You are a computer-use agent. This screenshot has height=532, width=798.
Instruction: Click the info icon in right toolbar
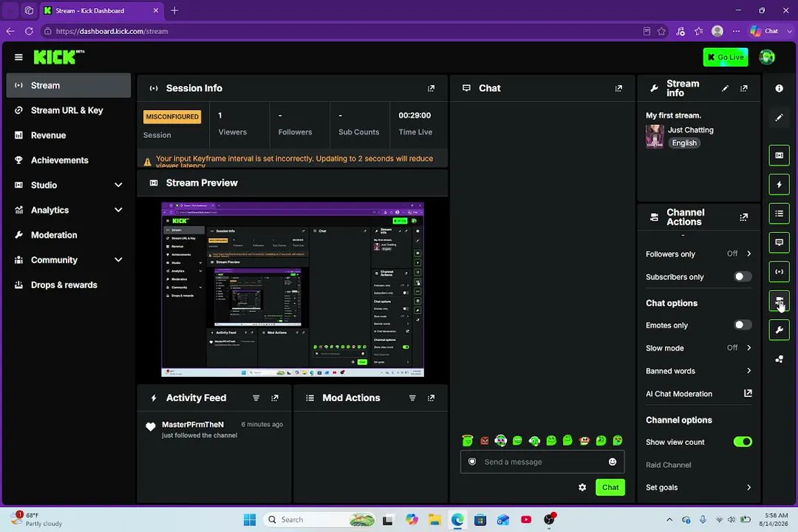click(x=779, y=88)
